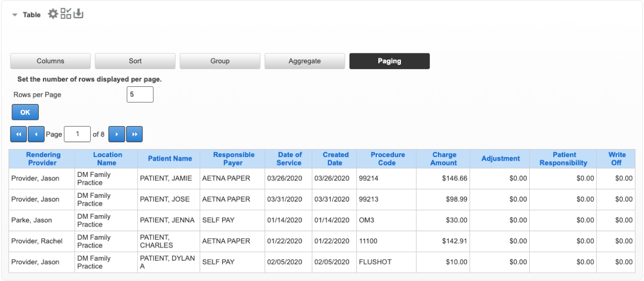
Task: Open the Aggregate tab
Action: point(304,61)
